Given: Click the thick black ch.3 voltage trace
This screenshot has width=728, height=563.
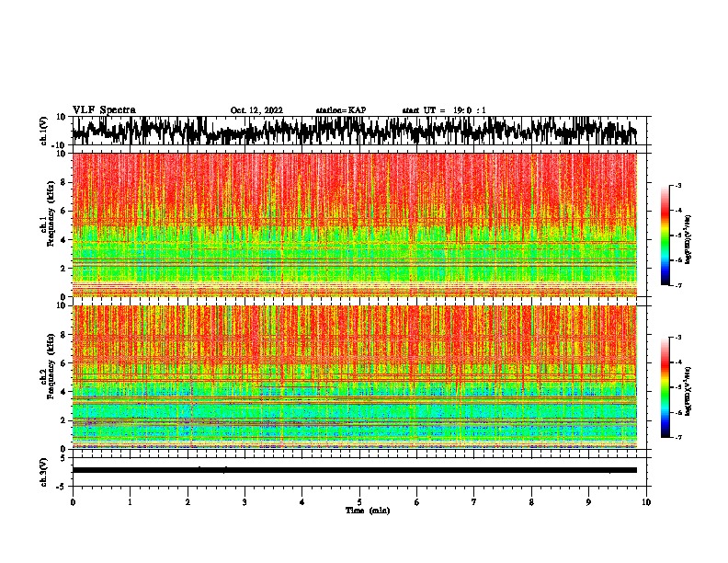Looking at the screenshot, I should [355, 470].
